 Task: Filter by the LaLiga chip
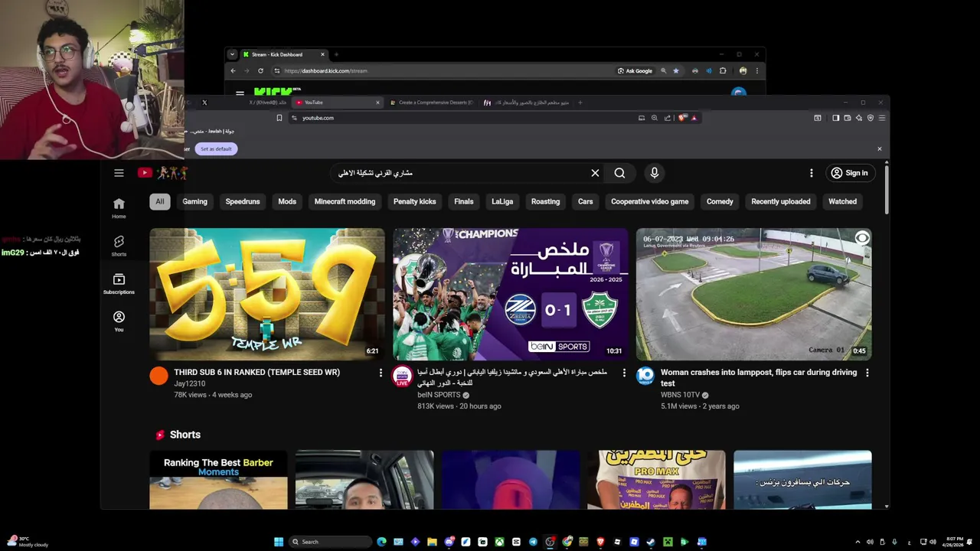point(502,201)
